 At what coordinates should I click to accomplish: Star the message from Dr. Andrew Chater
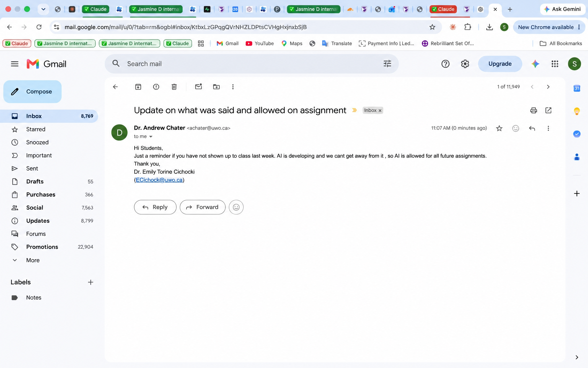[x=499, y=128]
